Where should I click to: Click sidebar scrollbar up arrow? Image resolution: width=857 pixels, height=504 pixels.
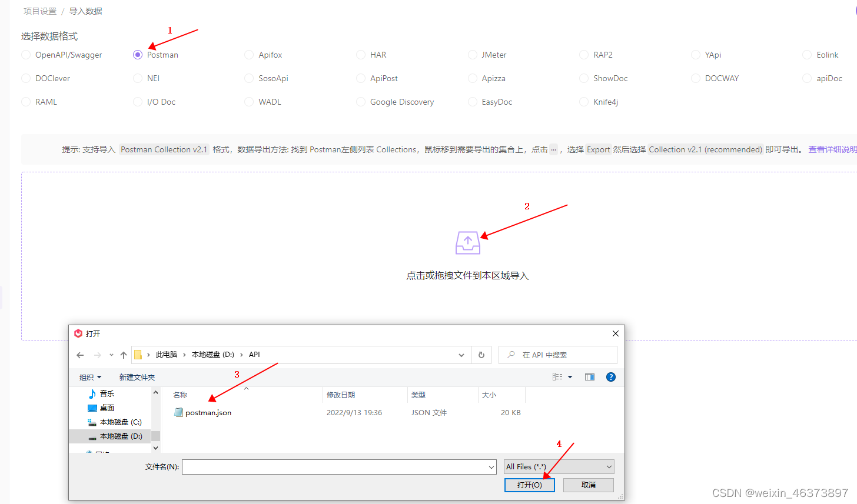[x=156, y=393]
